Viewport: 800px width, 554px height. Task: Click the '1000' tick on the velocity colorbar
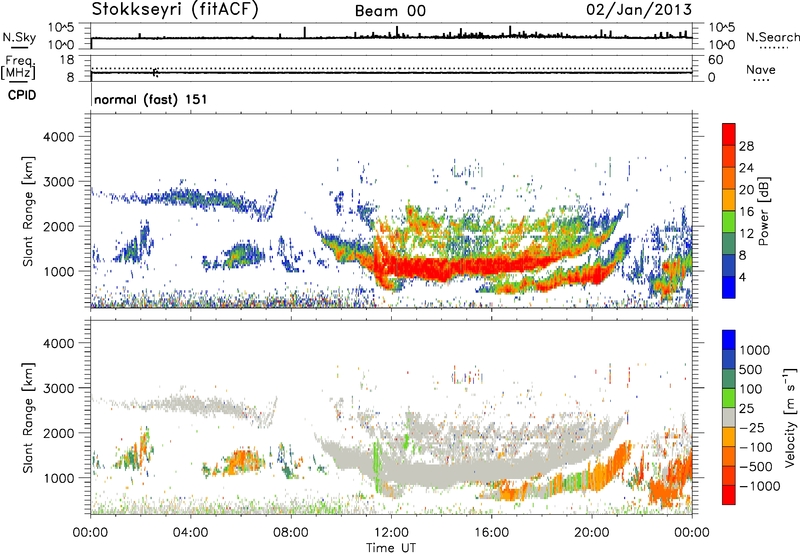pos(755,350)
